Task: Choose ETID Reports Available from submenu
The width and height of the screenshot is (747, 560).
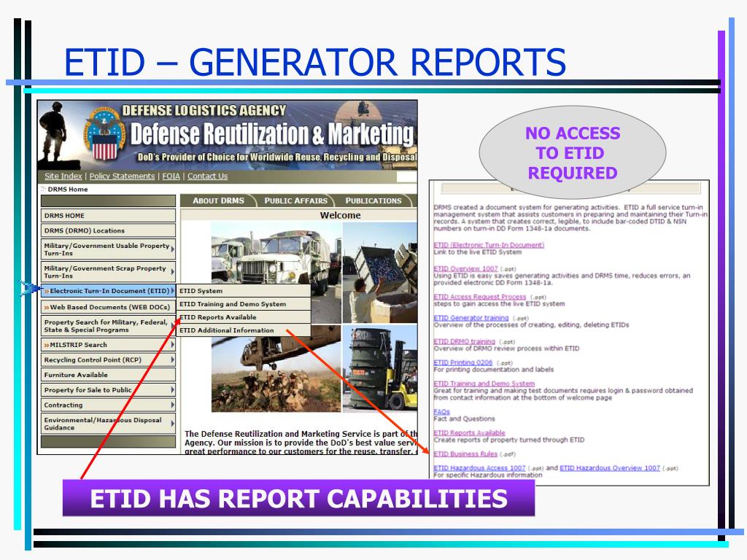Action: click(x=244, y=317)
